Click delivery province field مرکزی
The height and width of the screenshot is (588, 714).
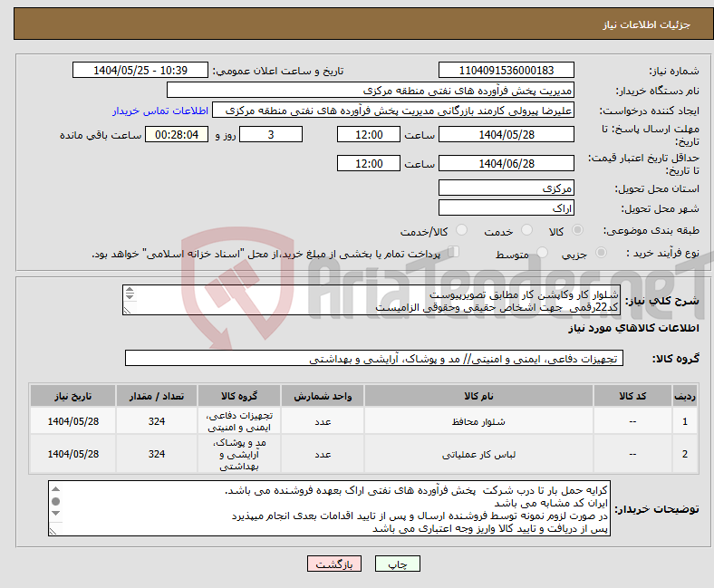pos(507,188)
